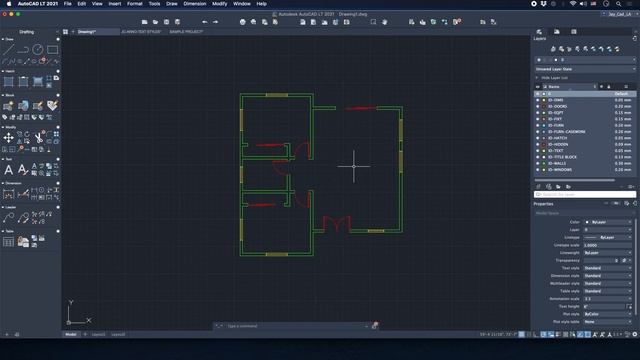The height and width of the screenshot is (360, 640).
Task: Open the Dimension style dropdown
Action: click(608, 276)
